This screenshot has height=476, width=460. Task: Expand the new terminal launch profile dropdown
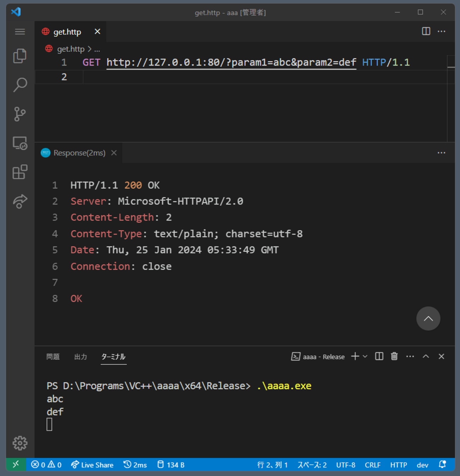(365, 356)
